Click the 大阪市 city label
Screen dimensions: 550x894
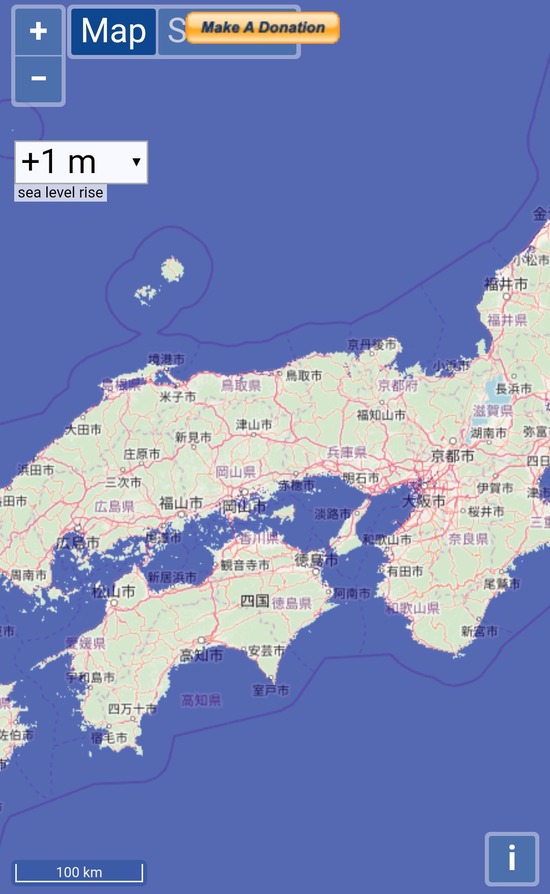pos(423,501)
